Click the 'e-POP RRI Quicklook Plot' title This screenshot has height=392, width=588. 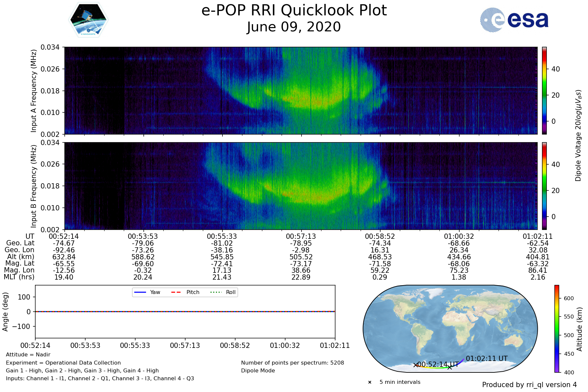tap(294, 10)
